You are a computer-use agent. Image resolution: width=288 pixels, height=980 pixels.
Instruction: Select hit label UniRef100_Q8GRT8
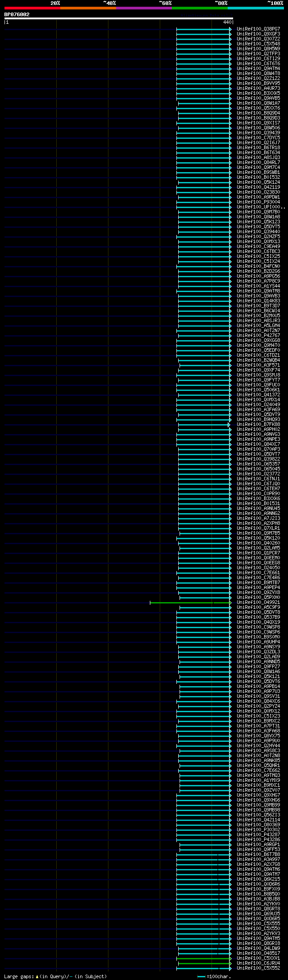(258, 909)
